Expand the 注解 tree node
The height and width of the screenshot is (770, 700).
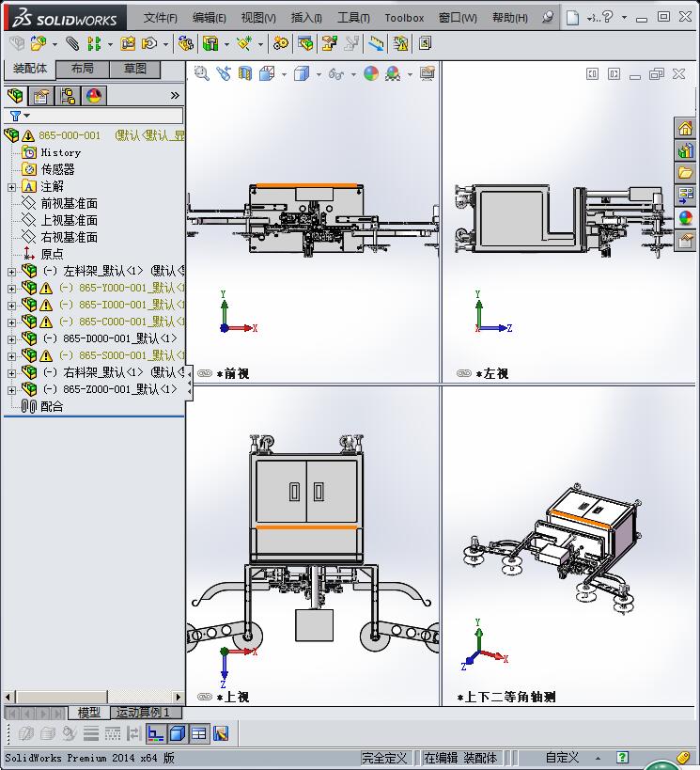tap(11, 187)
